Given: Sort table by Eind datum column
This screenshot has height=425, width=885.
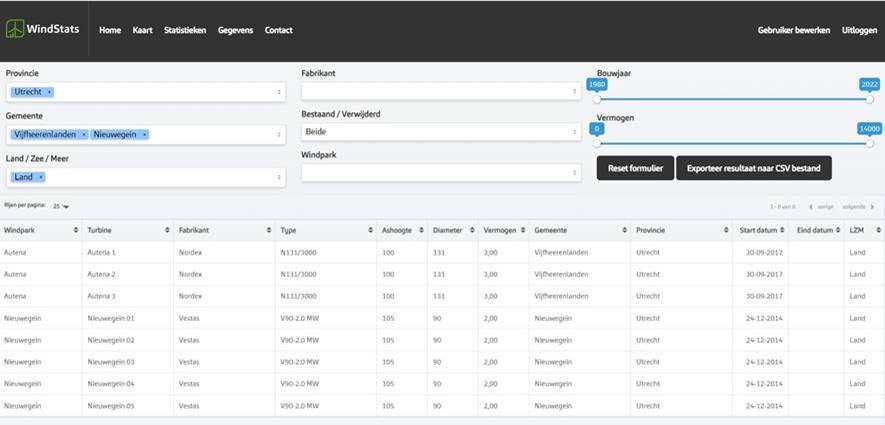Looking at the screenshot, I should click(839, 230).
